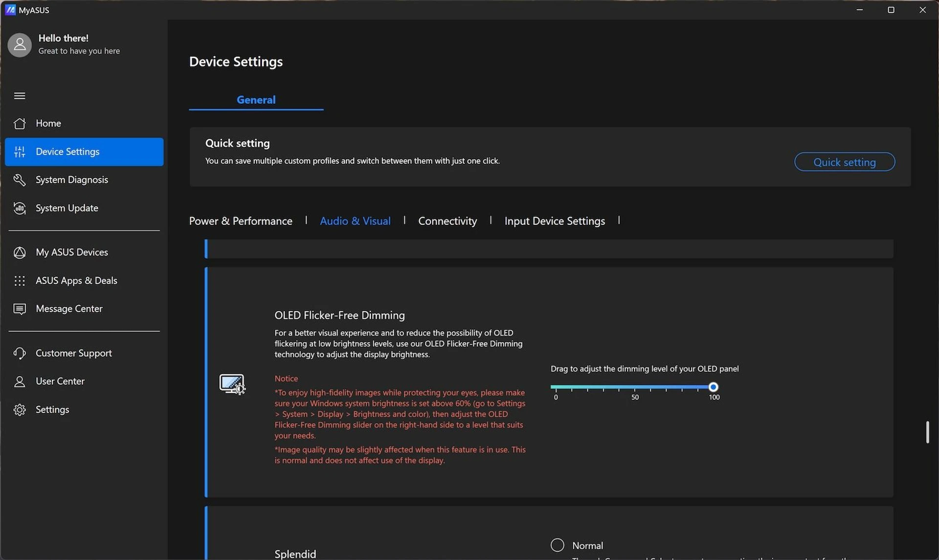This screenshot has width=939, height=560.
Task: Click the 'Splendid' heading
Action: coord(295,554)
